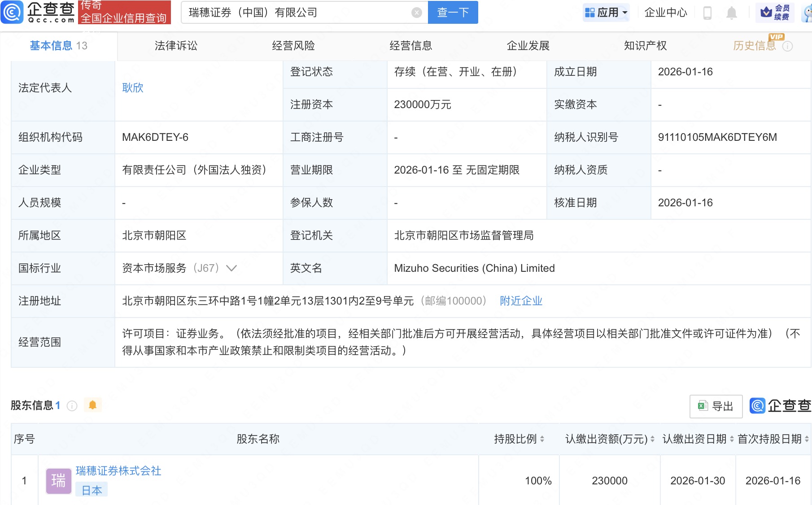The width and height of the screenshot is (812, 505).
Task: Switch to the 知识产权 tab
Action: point(645,45)
